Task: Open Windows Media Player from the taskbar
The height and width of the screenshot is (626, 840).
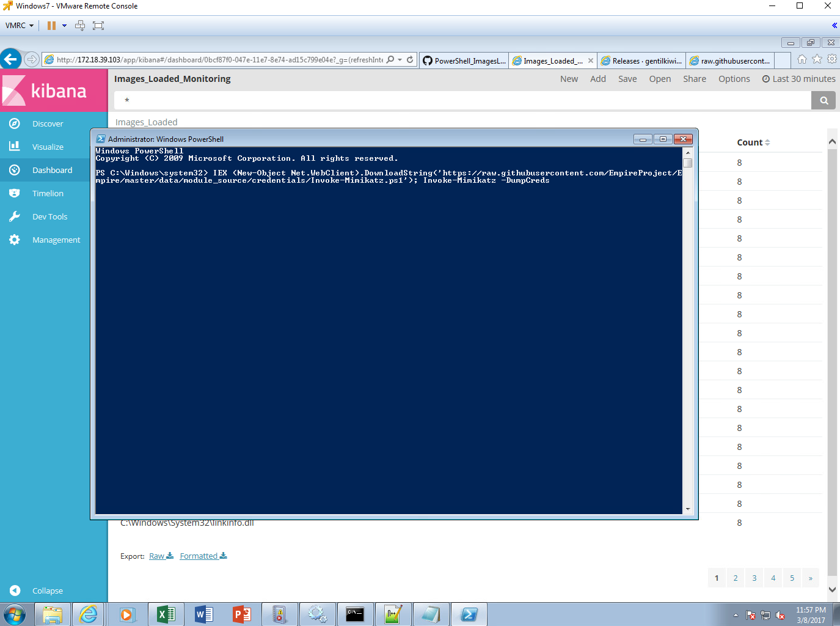Action: [x=127, y=614]
